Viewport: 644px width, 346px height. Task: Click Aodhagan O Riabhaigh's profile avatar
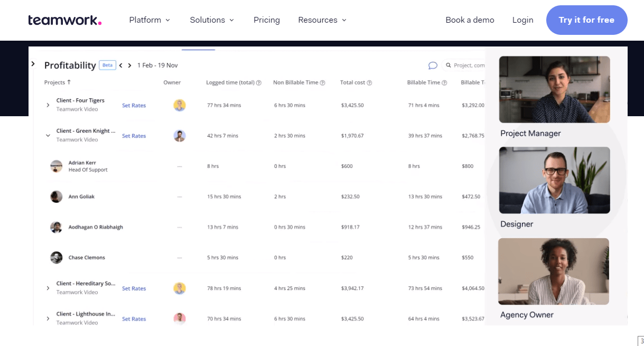click(57, 227)
